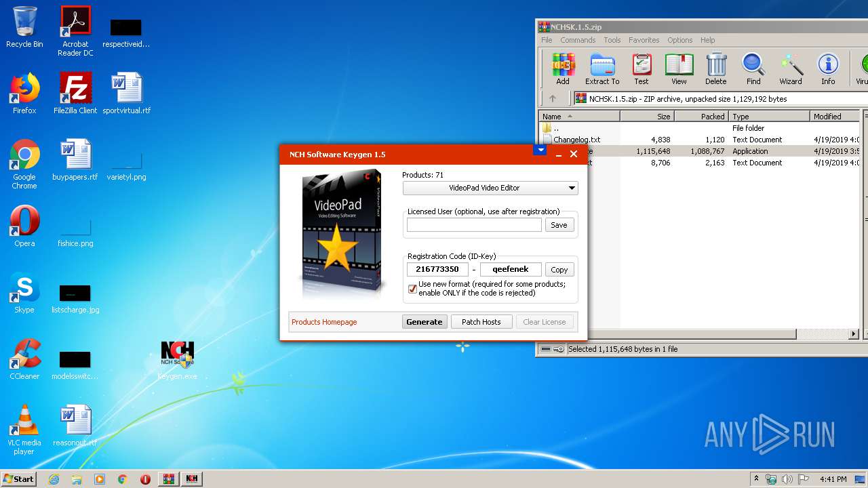Select listscharge.jpg desktop file
The width and height of the screenshot is (868, 488).
[75, 298]
